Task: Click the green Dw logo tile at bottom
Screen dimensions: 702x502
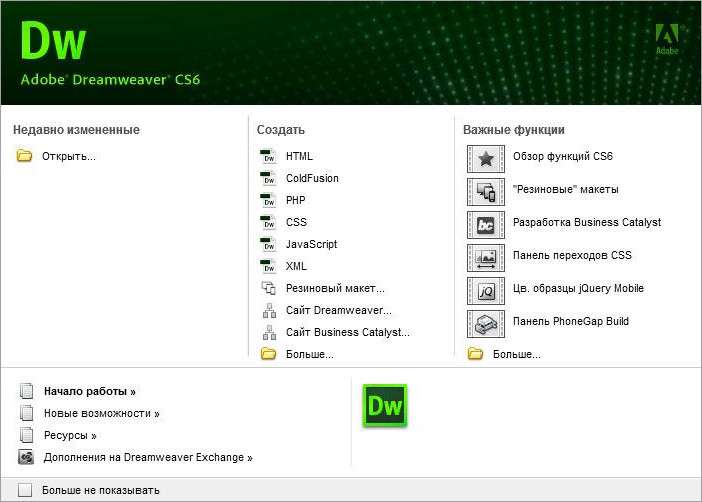Action: pos(385,406)
